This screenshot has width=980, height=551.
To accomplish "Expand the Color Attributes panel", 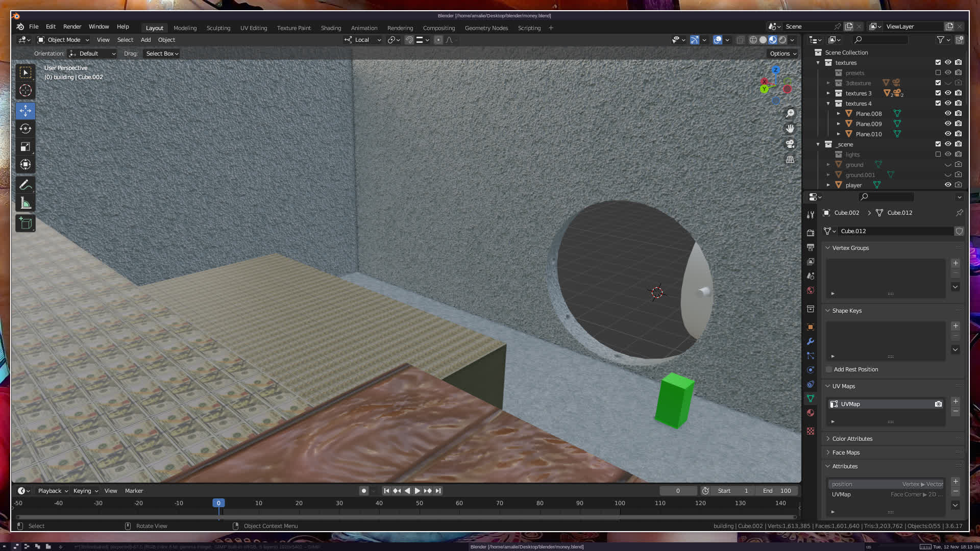I will 852,439.
